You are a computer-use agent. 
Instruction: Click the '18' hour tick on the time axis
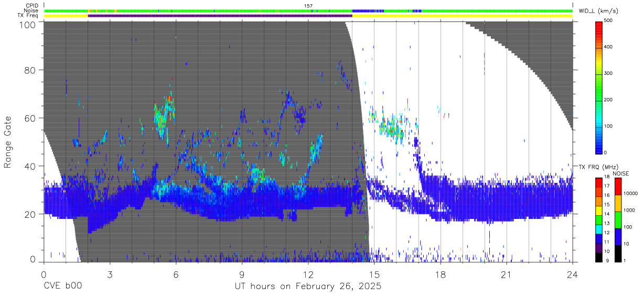tap(441, 274)
